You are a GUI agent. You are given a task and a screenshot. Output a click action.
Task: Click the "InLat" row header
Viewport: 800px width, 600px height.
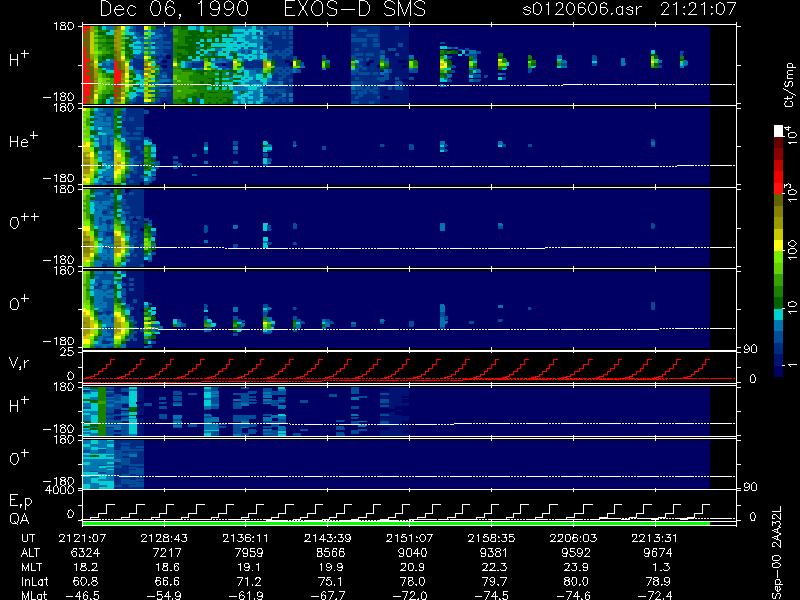click(x=35, y=582)
